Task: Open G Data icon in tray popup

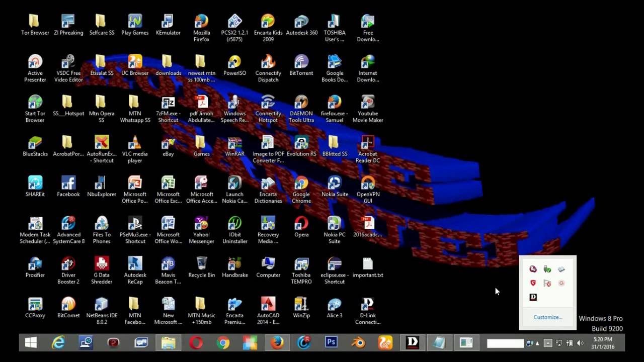Action: (x=533, y=283)
